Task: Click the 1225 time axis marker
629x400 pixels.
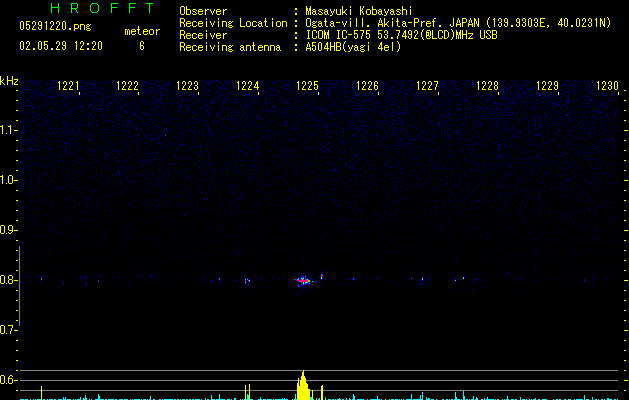Action: click(x=307, y=86)
